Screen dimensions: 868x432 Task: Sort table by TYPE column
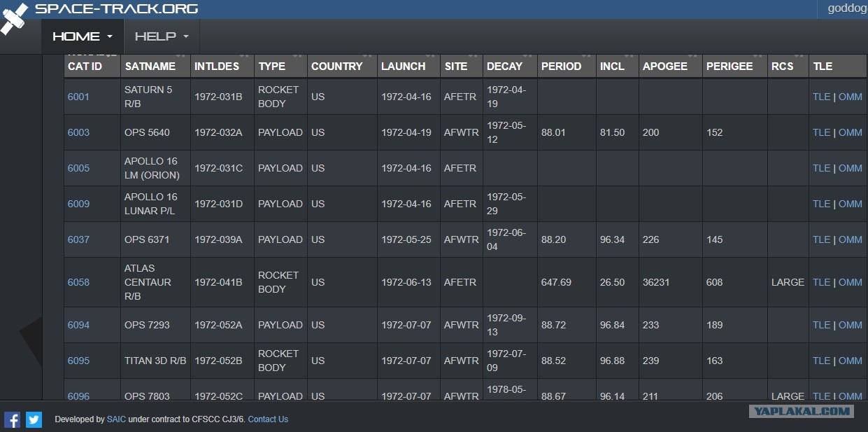click(x=280, y=66)
